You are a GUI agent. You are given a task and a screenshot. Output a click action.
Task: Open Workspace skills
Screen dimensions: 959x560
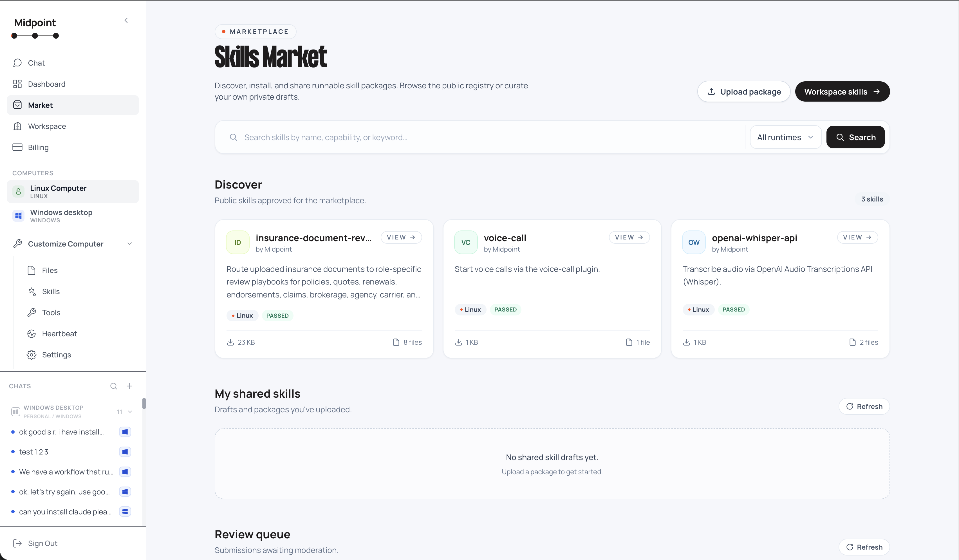pyautogui.click(x=842, y=91)
